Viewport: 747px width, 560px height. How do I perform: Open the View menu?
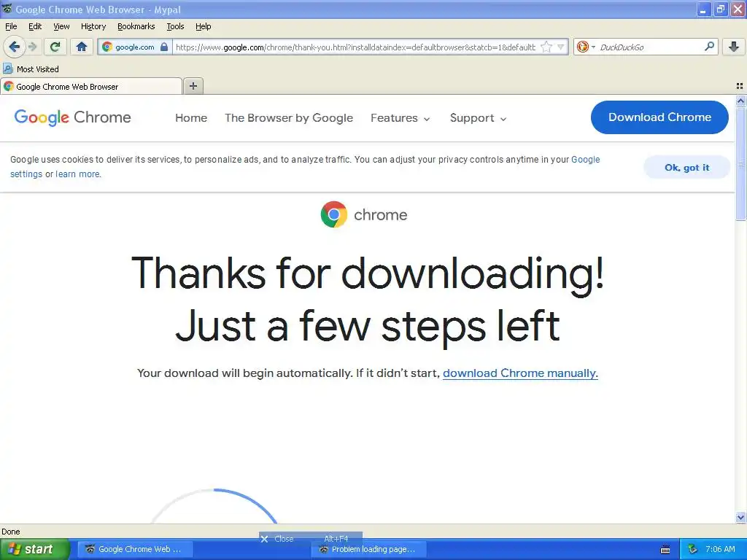tap(61, 26)
